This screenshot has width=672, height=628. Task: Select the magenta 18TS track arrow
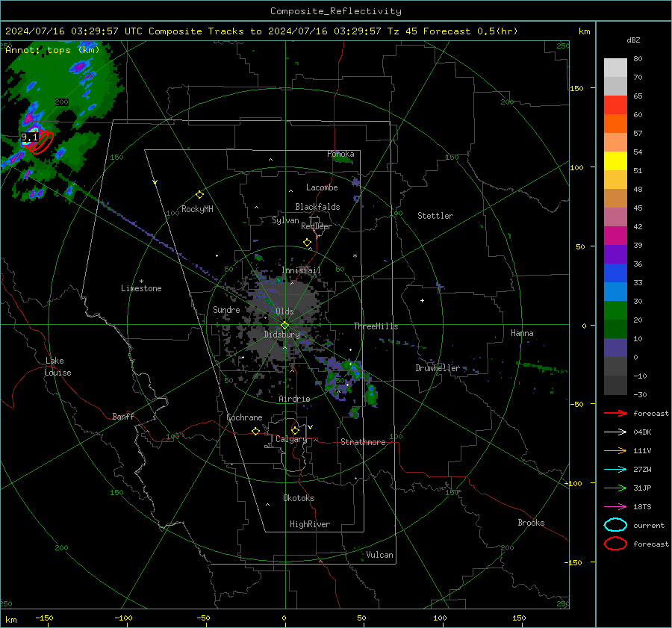615,507
